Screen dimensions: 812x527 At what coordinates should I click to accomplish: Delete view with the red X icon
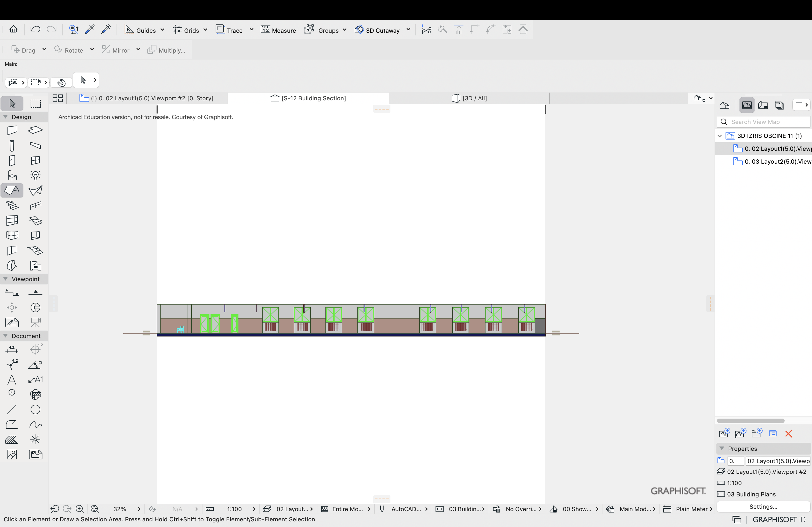(x=788, y=434)
